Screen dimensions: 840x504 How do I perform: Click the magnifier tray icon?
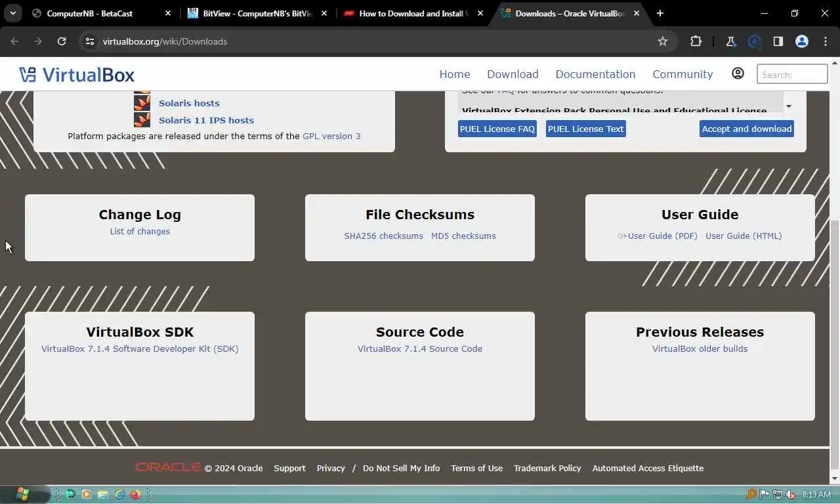[x=751, y=494]
